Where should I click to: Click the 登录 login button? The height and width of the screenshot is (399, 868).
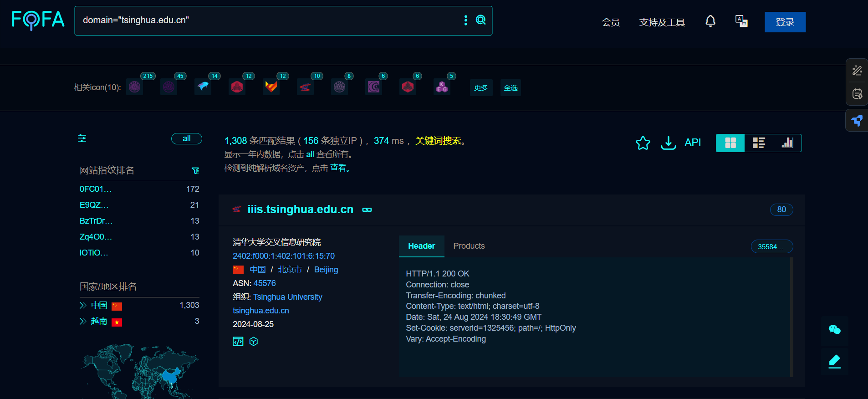point(785,22)
